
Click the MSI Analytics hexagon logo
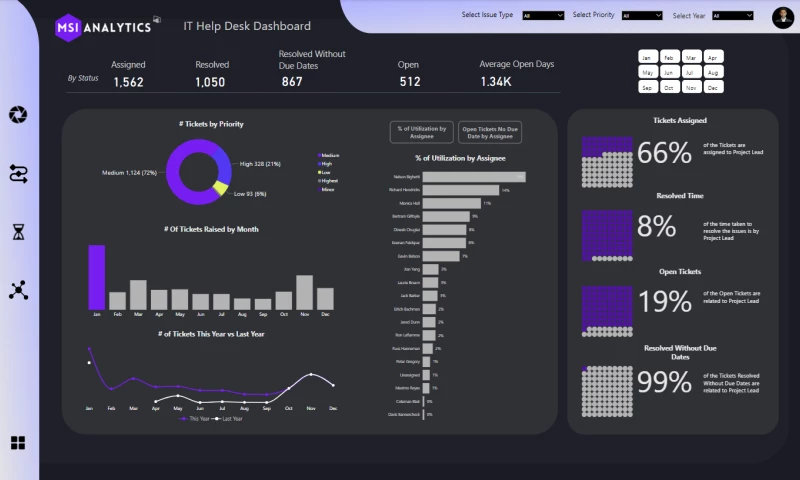[x=67, y=28]
